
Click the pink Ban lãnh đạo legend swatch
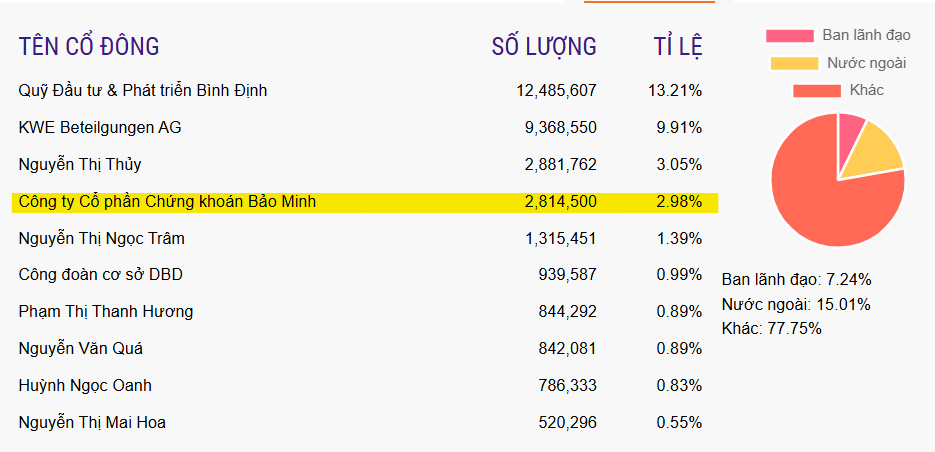pyautogui.click(x=790, y=36)
